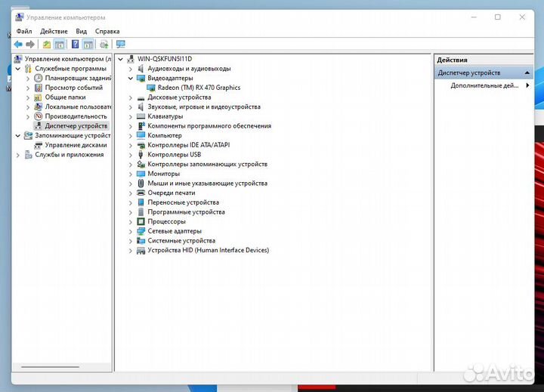Image resolution: width=544 pixels, height=392 pixels.
Task: Click Дополнительные действия in the actions pane
Action: (x=484, y=85)
